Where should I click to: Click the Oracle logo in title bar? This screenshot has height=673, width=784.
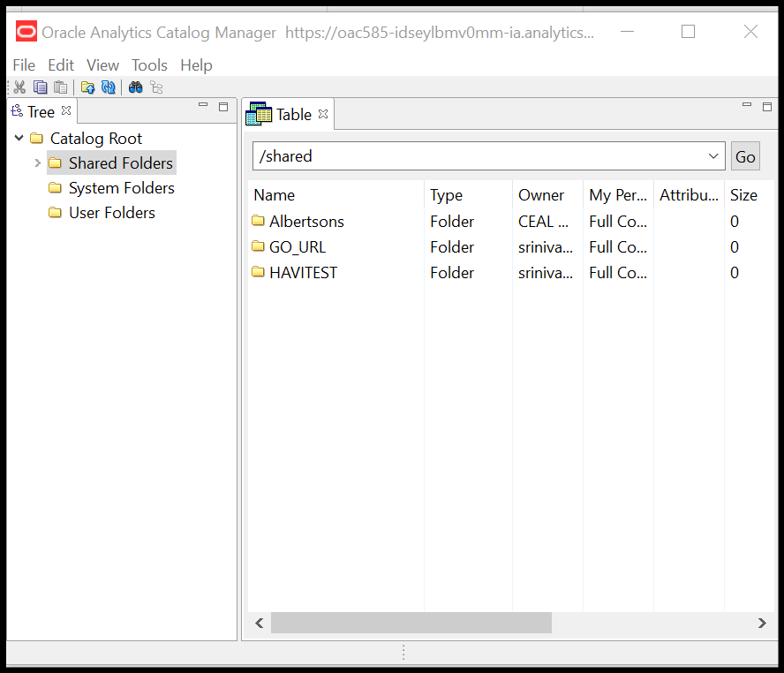(x=26, y=32)
